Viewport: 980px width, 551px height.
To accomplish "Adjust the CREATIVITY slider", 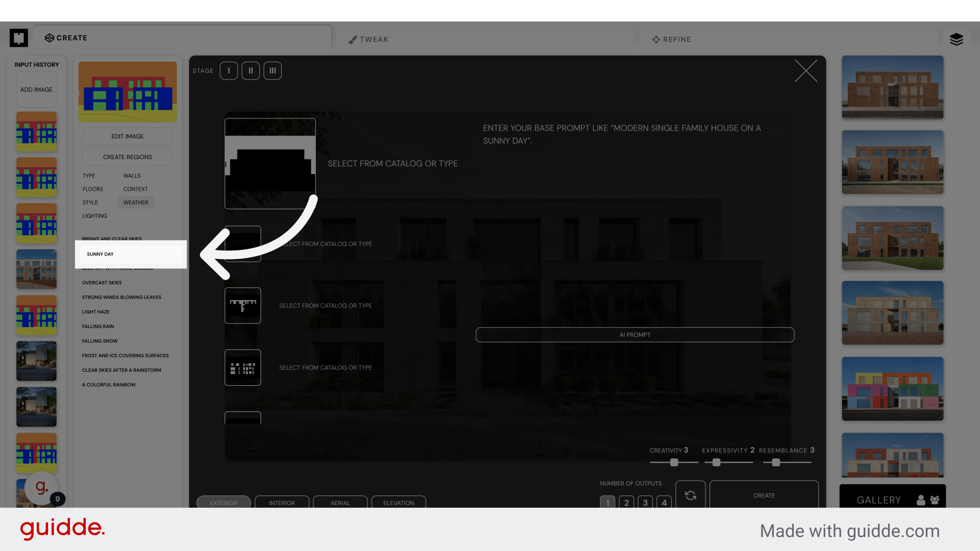I will point(674,463).
